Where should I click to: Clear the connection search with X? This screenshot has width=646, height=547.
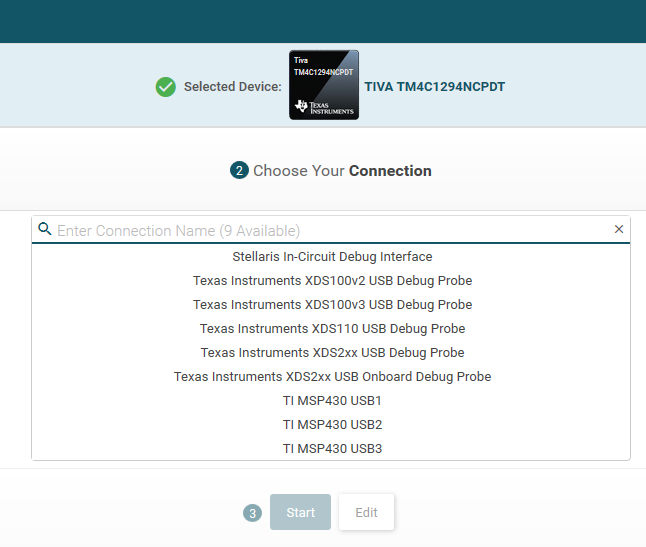618,229
